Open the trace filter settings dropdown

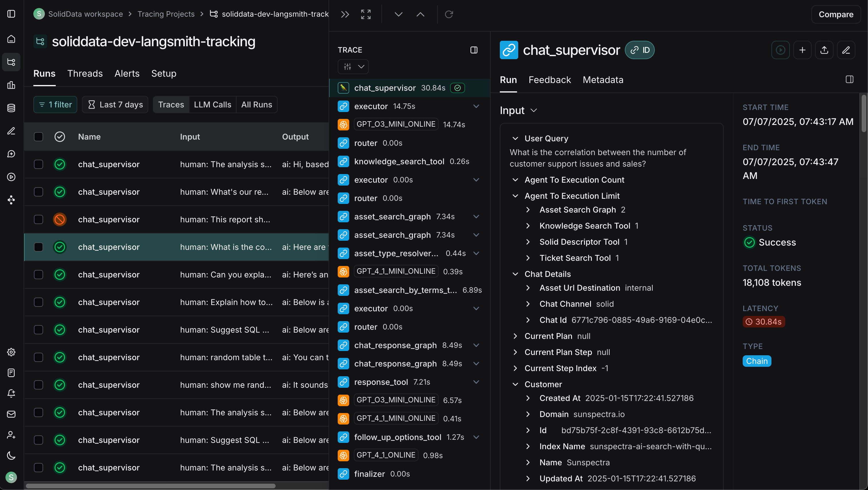point(353,67)
